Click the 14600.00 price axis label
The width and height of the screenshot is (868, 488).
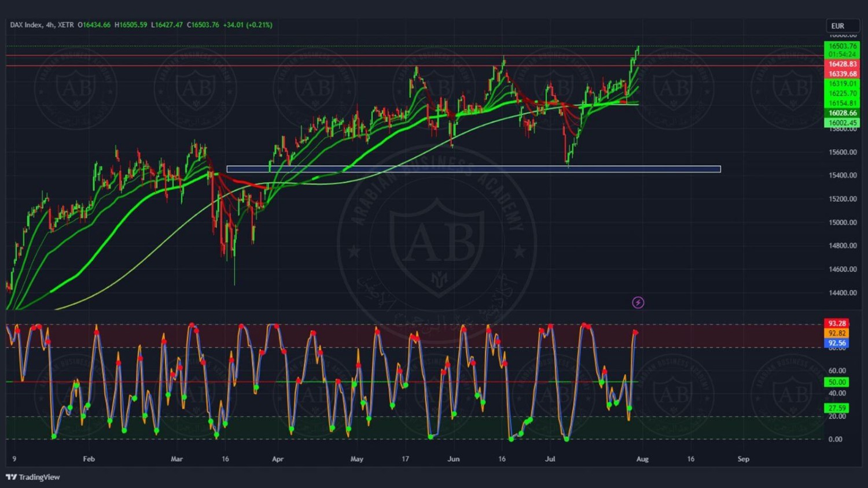pos(843,269)
